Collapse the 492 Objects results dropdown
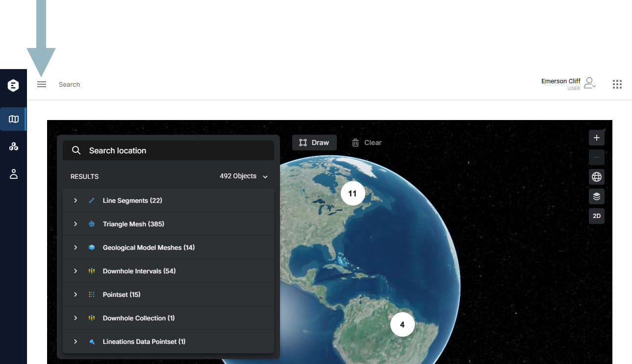Viewport: 632px width, 364px height. (244, 176)
